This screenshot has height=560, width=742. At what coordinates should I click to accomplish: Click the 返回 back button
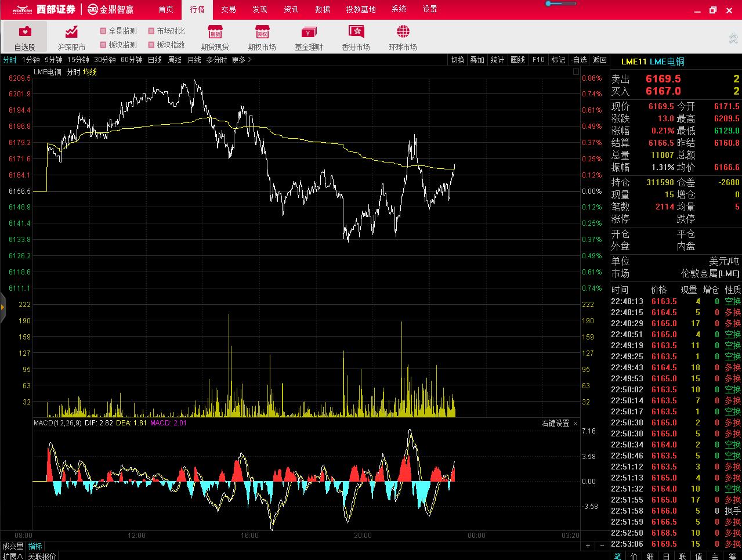tap(599, 60)
